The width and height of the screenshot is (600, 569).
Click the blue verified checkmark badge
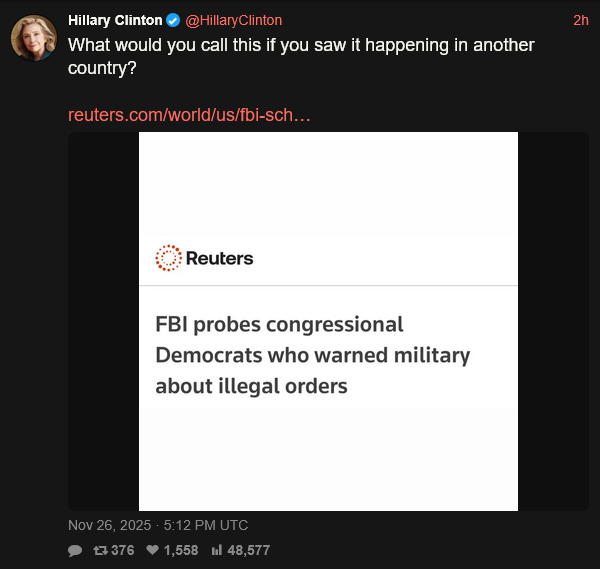pyautogui.click(x=174, y=20)
